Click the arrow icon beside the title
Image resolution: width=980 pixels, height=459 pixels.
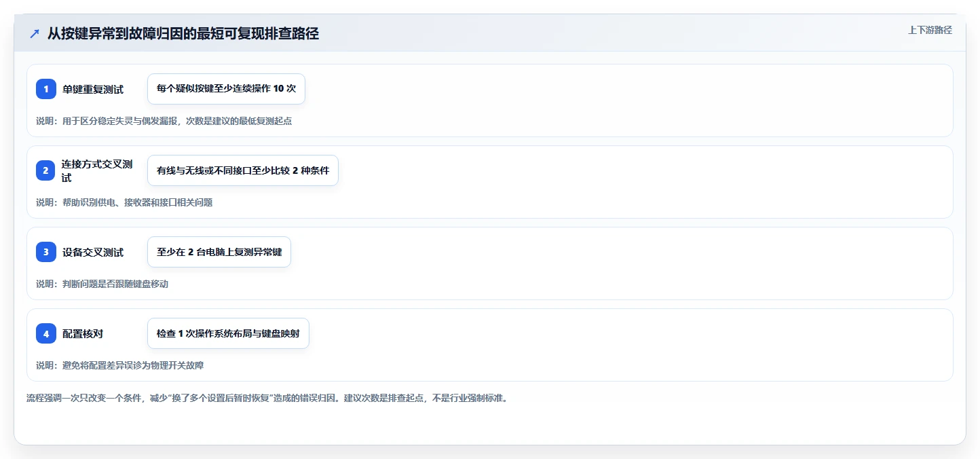34,34
